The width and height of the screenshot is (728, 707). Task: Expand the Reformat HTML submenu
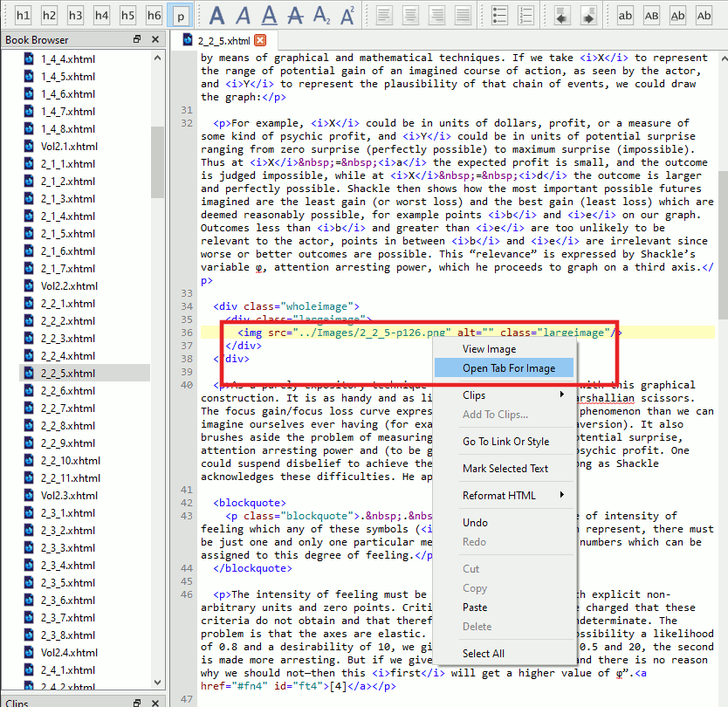coord(513,496)
